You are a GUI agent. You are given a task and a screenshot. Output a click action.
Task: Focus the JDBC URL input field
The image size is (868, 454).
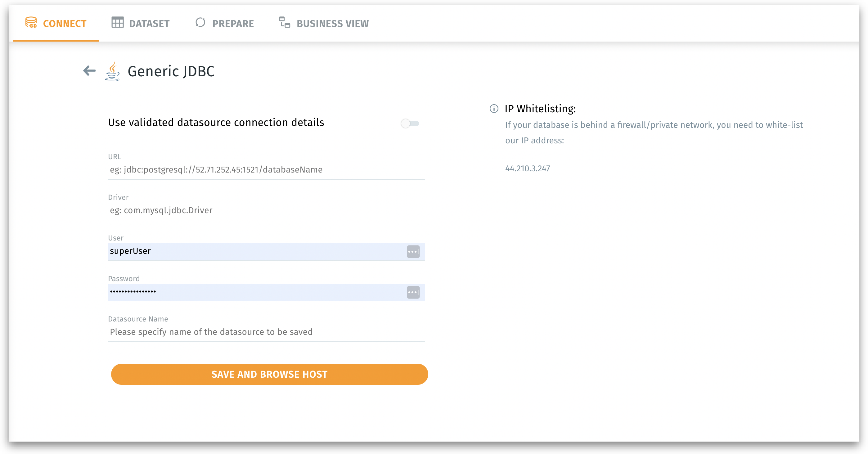(266, 170)
